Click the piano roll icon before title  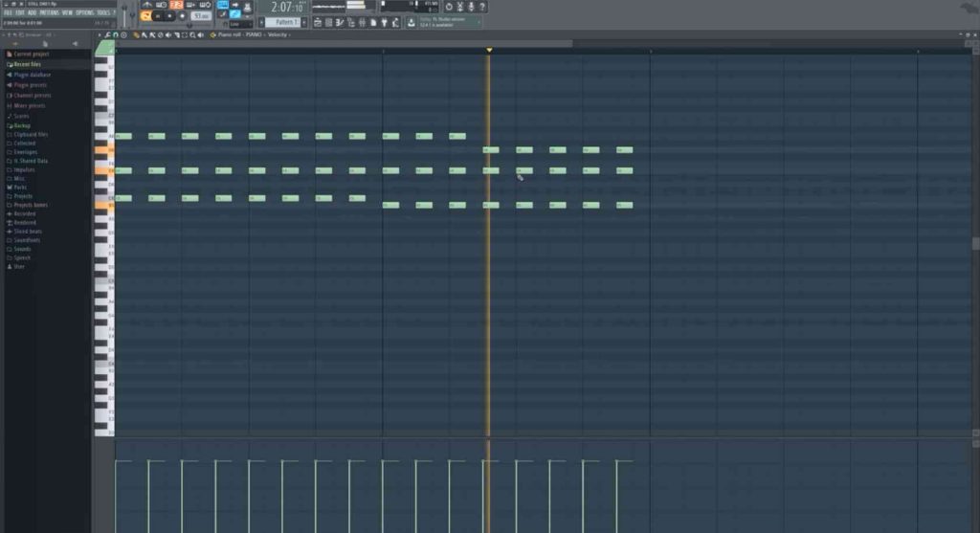point(213,34)
